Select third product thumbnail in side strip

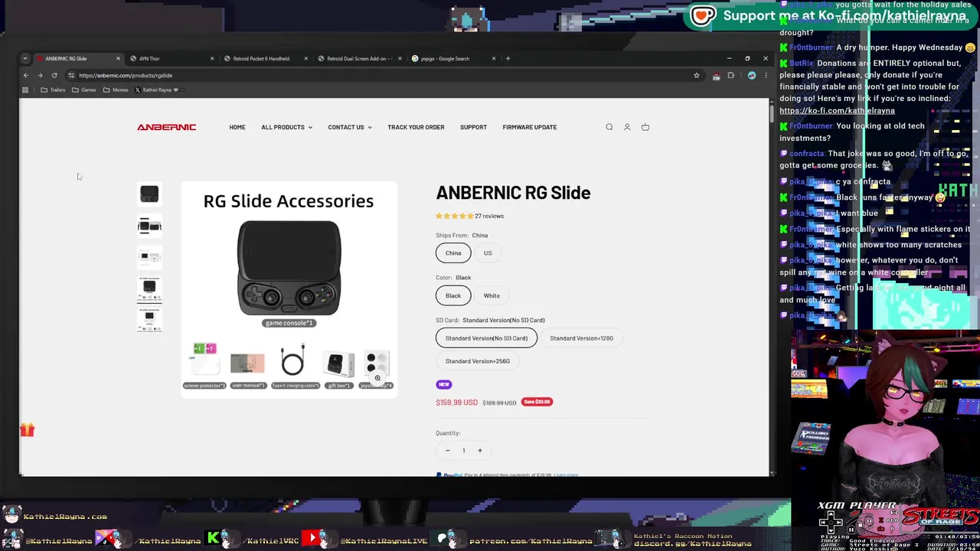click(x=149, y=257)
